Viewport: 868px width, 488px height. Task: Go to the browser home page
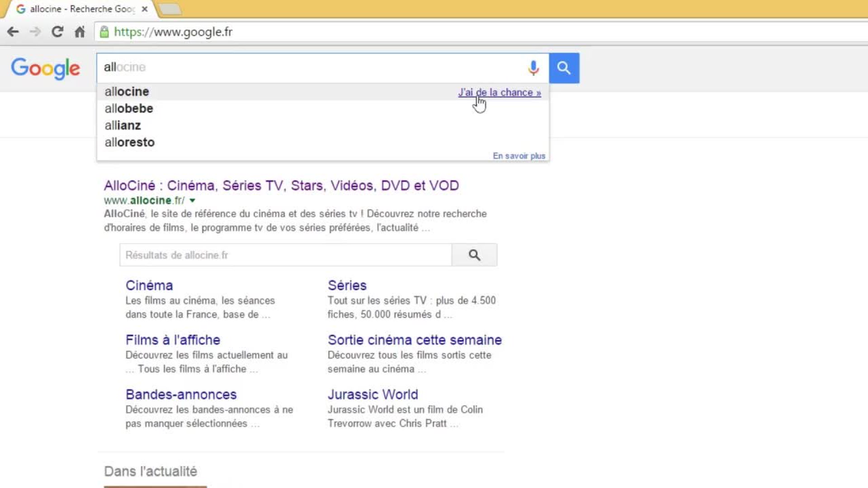(x=80, y=32)
